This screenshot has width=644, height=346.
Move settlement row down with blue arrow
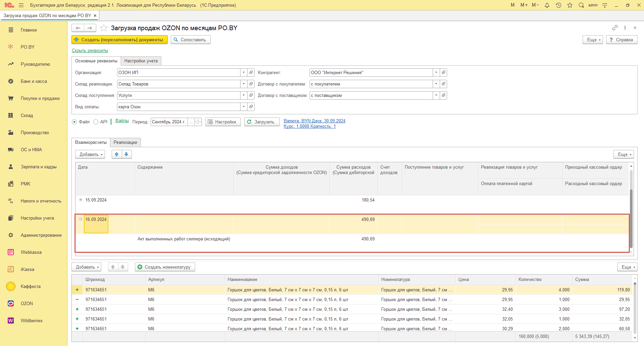[126, 154]
